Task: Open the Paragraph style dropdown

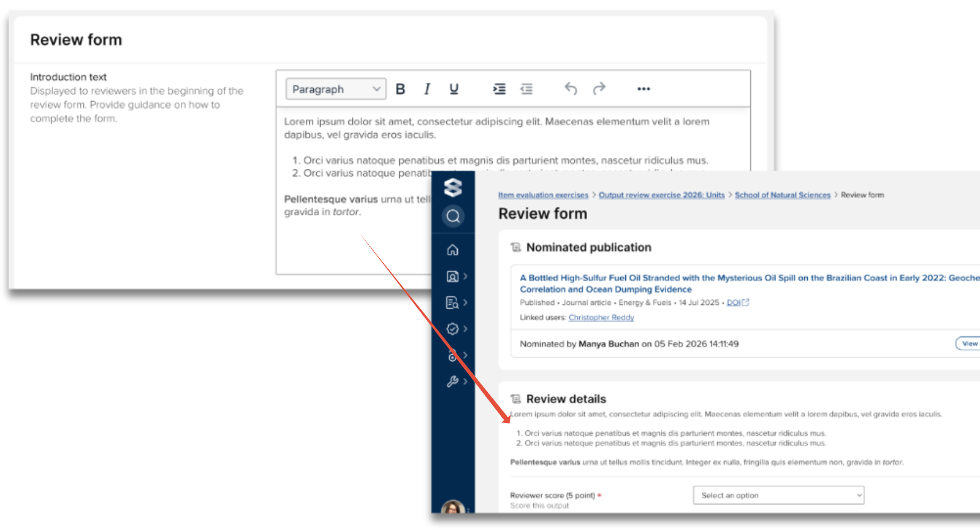Action: pyautogui.click(x=336, y=89)
